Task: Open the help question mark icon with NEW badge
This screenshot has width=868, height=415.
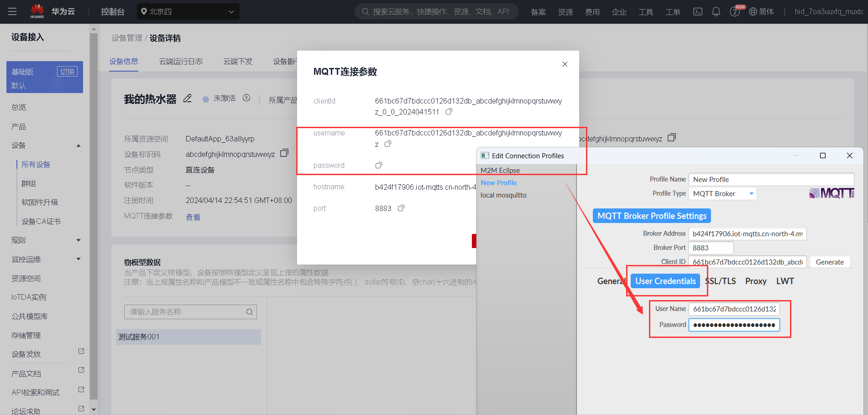Action: [736, 11]
